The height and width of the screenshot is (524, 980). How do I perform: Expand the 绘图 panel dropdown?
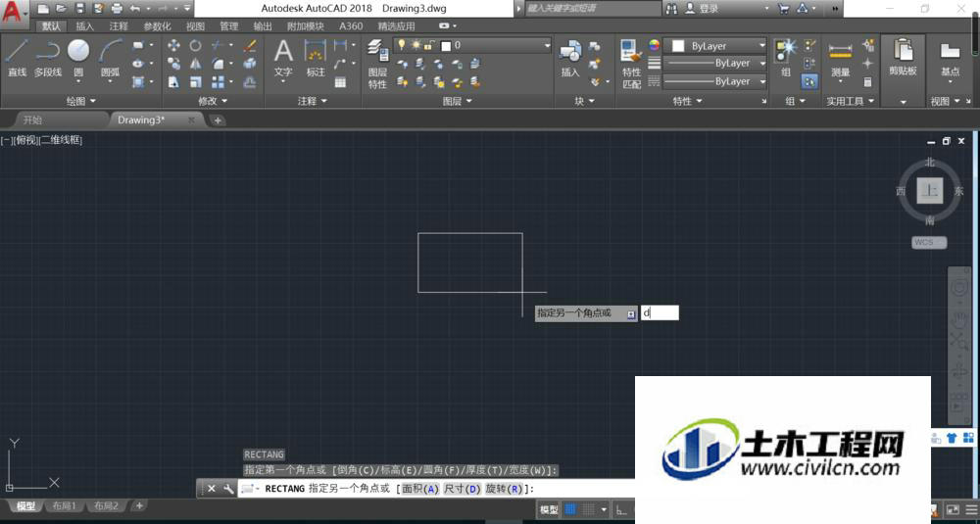tap(81, 101)
